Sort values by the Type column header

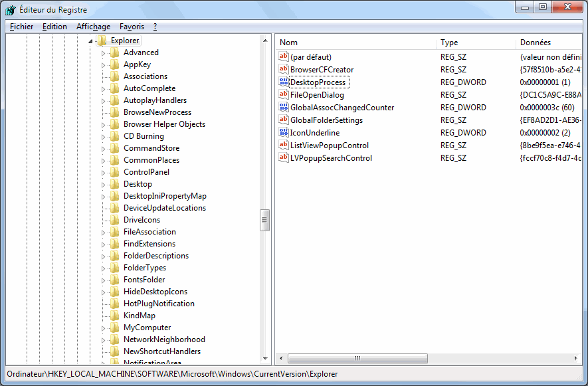tap(476, 43)
